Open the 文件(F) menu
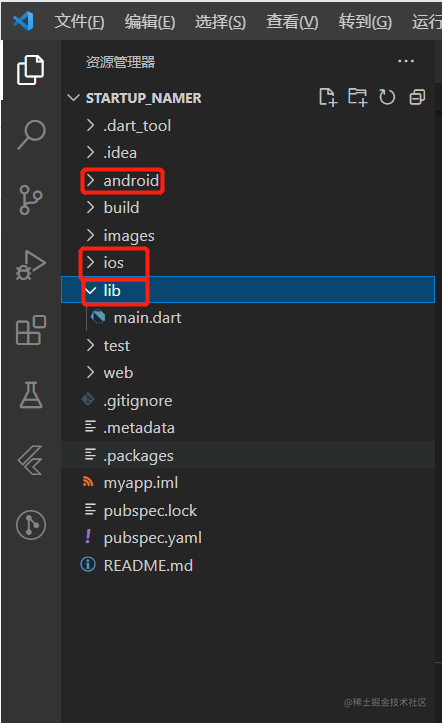This screenshot has height=723, width=442. pos(79,22)
